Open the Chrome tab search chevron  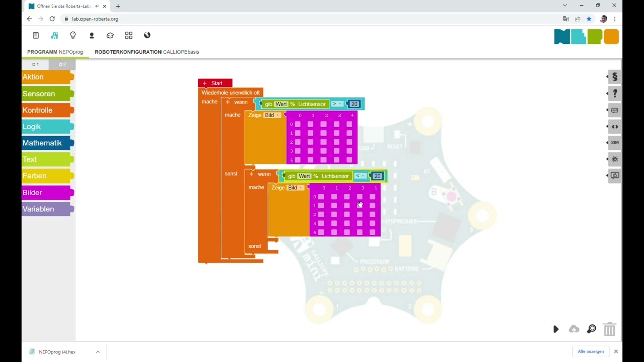565,6
